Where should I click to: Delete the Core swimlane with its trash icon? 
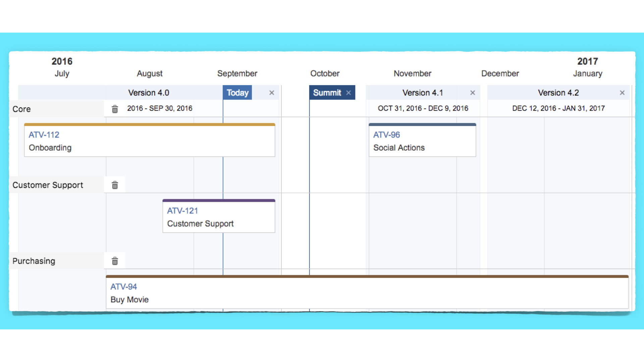click(x=115, y=109)
